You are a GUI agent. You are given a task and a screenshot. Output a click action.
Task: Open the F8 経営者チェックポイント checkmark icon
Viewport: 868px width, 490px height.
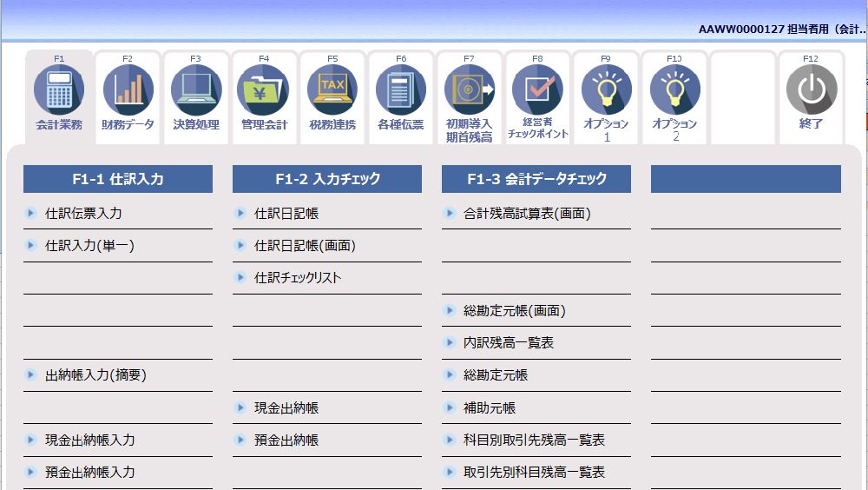pos(537,89)
